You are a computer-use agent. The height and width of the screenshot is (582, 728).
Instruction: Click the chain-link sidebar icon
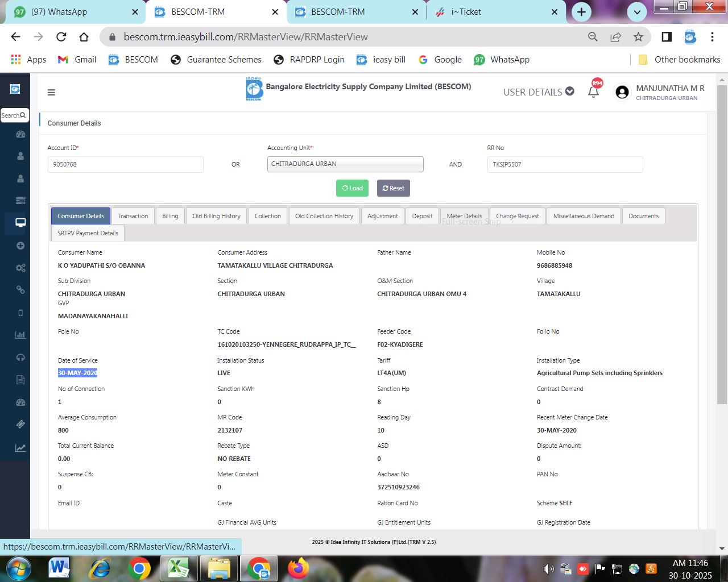point(20,290)
